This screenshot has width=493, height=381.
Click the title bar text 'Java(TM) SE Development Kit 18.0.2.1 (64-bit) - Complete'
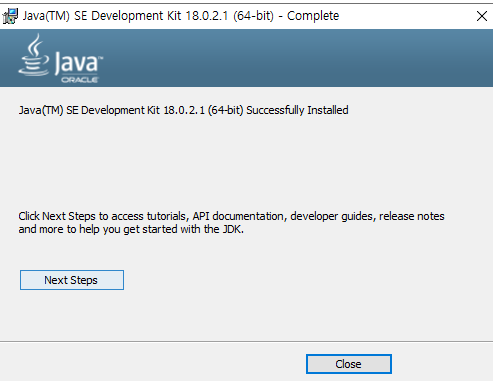181,16
